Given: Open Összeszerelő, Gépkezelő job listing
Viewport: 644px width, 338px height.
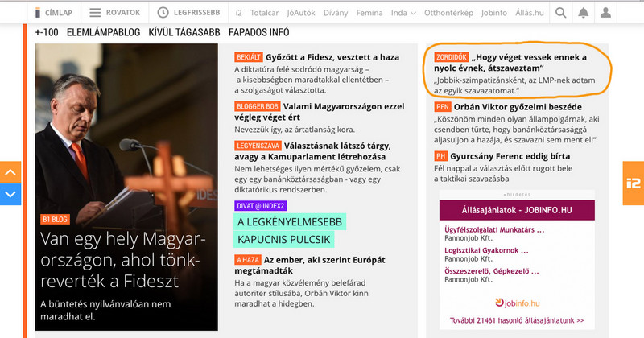Looking at the screenshot, I should [x=491, y=271].
